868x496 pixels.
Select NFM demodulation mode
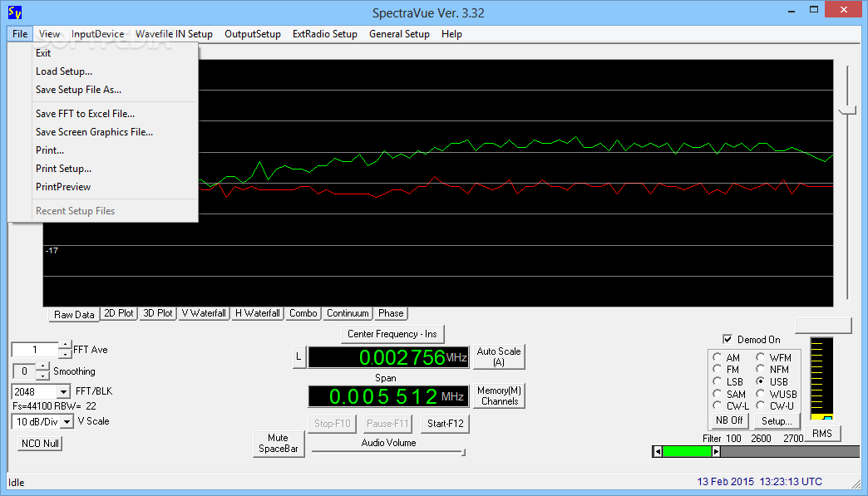[x=761, y=369]
